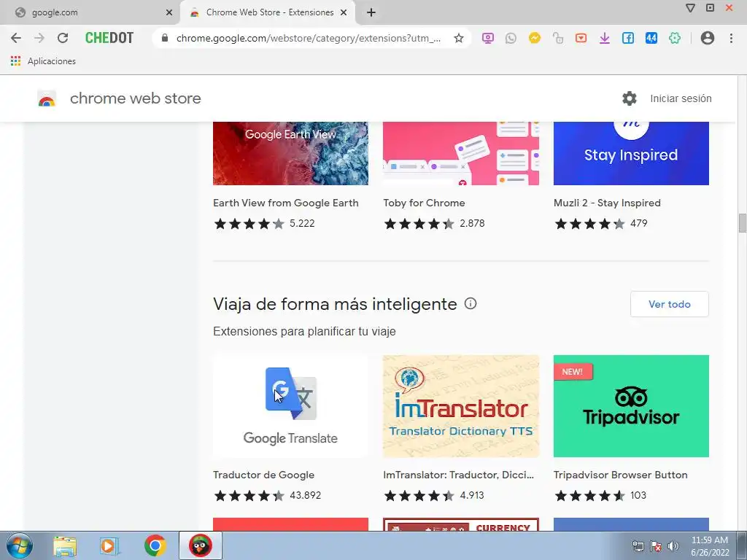The width and height of the screenshot is (747, 560).
Task: Open Aplicaciones bookmarks shortcut
Action: click(43, 61)
